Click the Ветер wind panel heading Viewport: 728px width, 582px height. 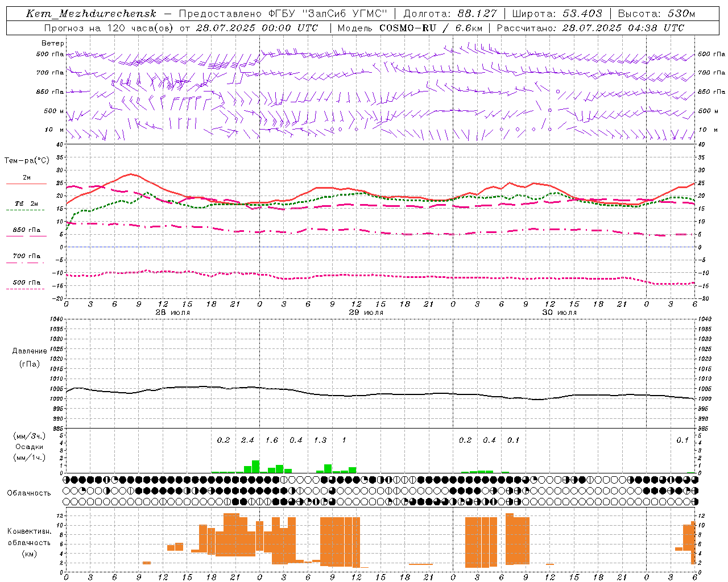(53, 43)
